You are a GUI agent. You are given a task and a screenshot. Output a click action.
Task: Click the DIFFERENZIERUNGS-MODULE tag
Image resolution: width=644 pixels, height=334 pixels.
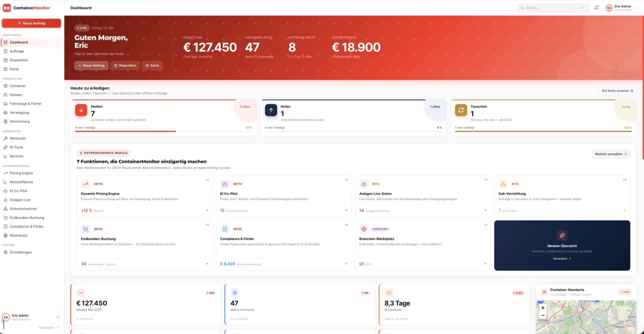pos(103,153)
